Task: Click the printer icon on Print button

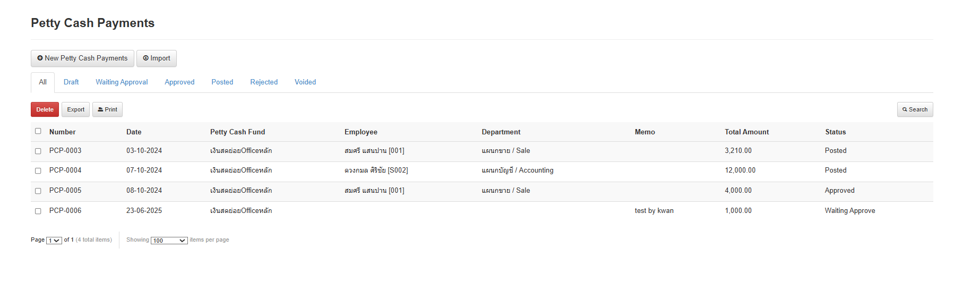Action: [x=100, y=110]
